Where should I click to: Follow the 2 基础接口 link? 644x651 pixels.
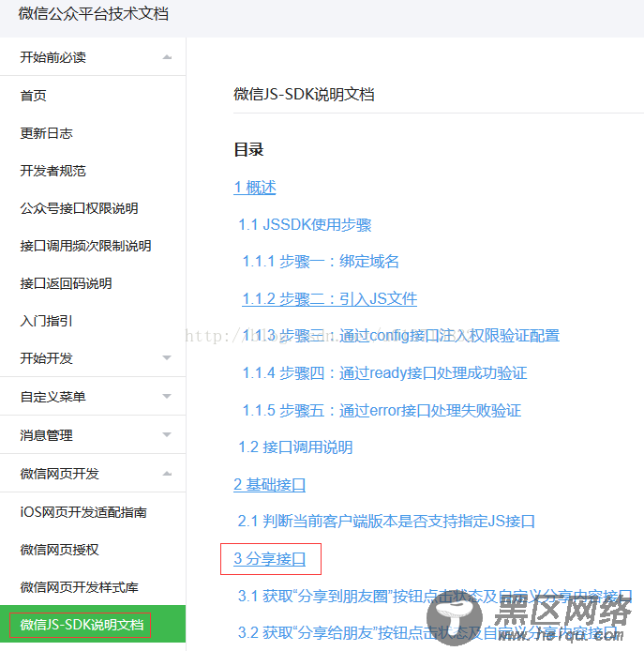270,485
